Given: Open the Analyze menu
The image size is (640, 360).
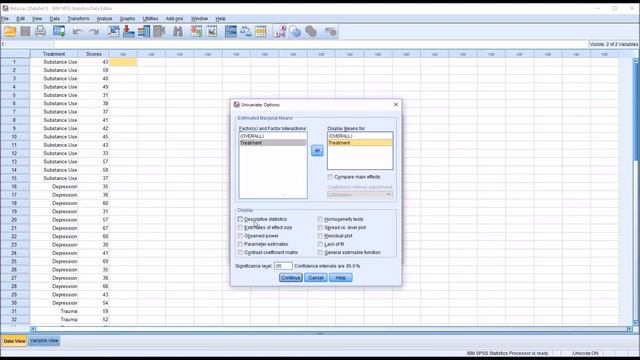Looking at the screenshot, I should pos(104,19).
